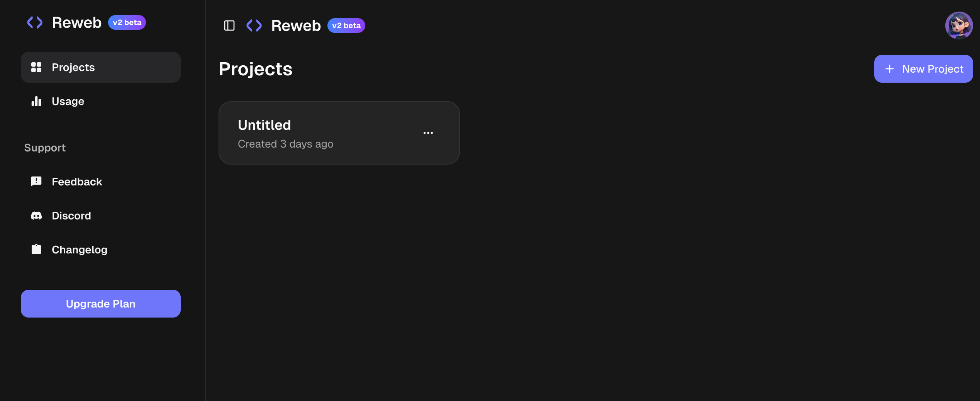This screenshot has height=401, width=980.
Task: Click the Changelog clipboard icon
Action: [36, 249]
